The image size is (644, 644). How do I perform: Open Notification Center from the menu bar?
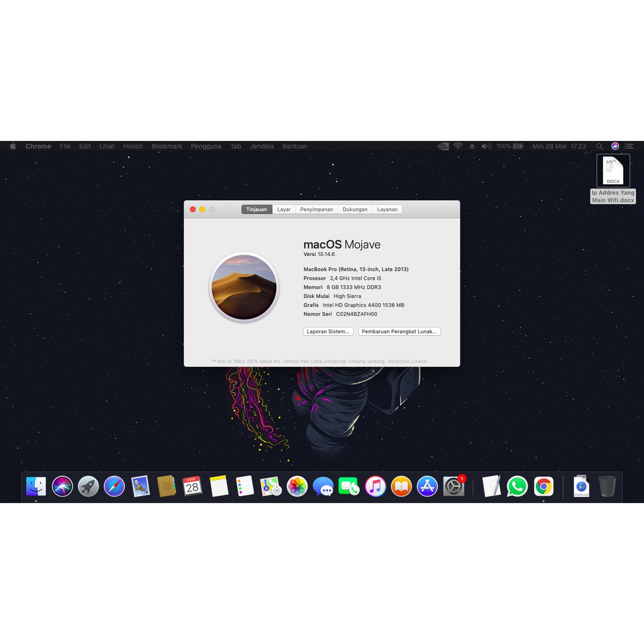[x=629, y=146]
